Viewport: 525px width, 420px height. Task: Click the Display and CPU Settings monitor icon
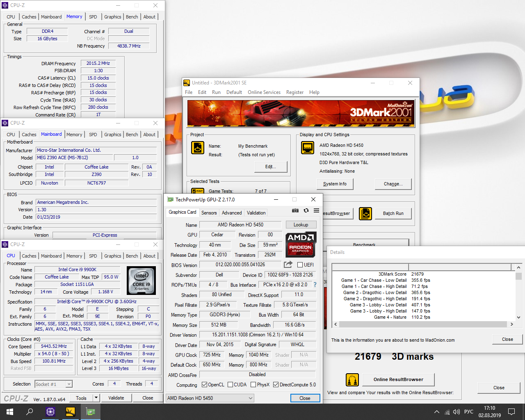coord(308,148)
